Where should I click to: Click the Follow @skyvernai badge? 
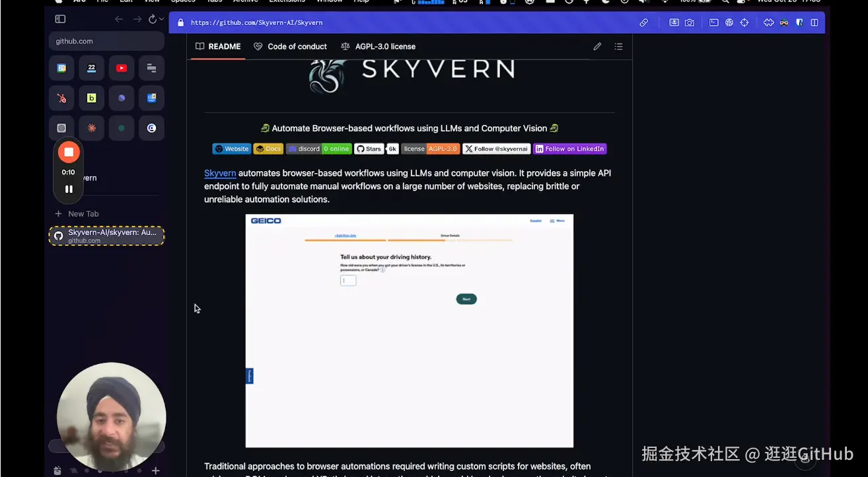click(x=496, y=149)
